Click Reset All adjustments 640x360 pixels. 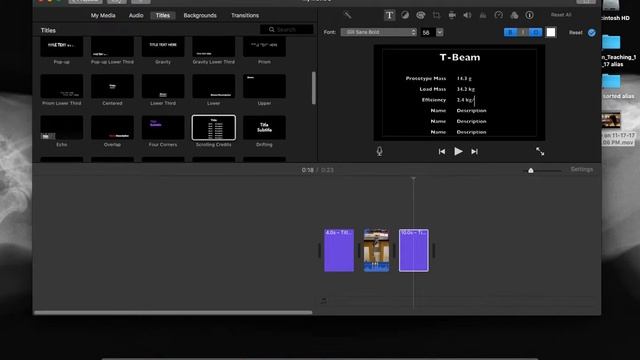[x=561, y=15]
